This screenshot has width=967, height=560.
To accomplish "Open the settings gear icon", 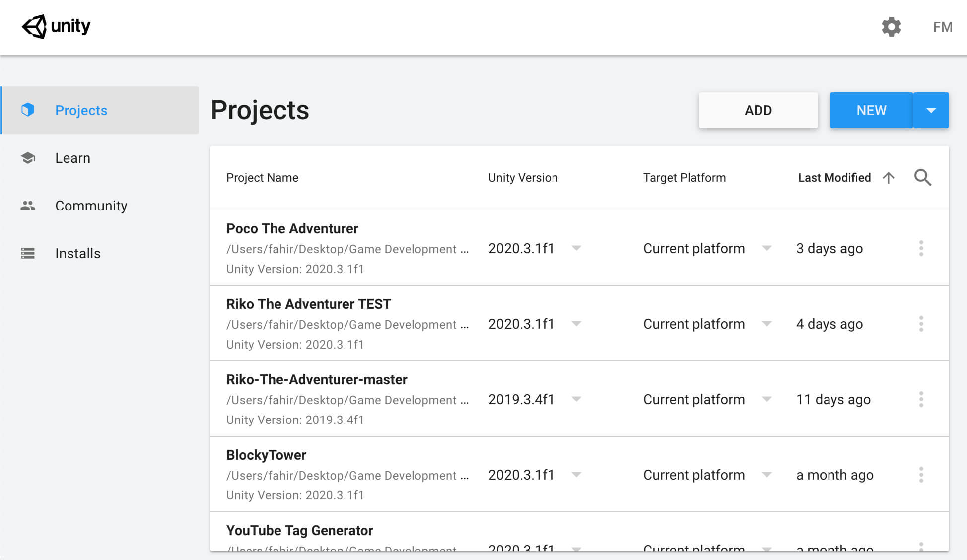I will (x=891, y=27).
